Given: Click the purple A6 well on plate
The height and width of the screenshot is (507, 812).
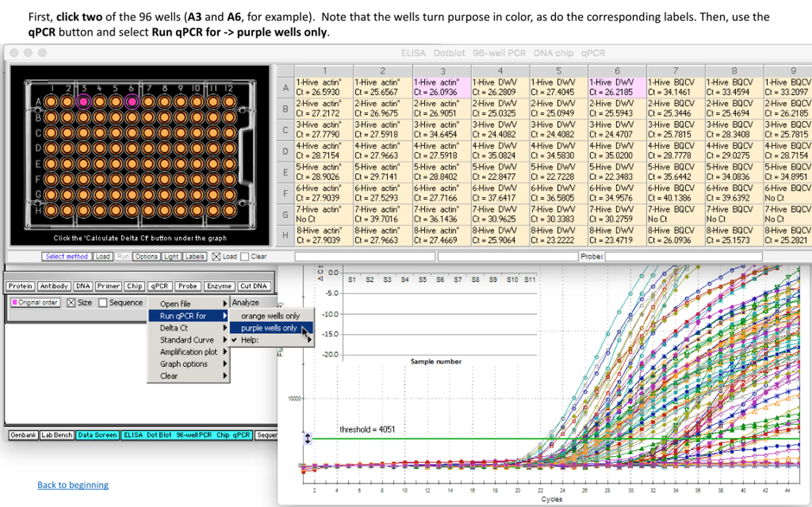Looking at the screenshot, I should (x=132, y=102).
